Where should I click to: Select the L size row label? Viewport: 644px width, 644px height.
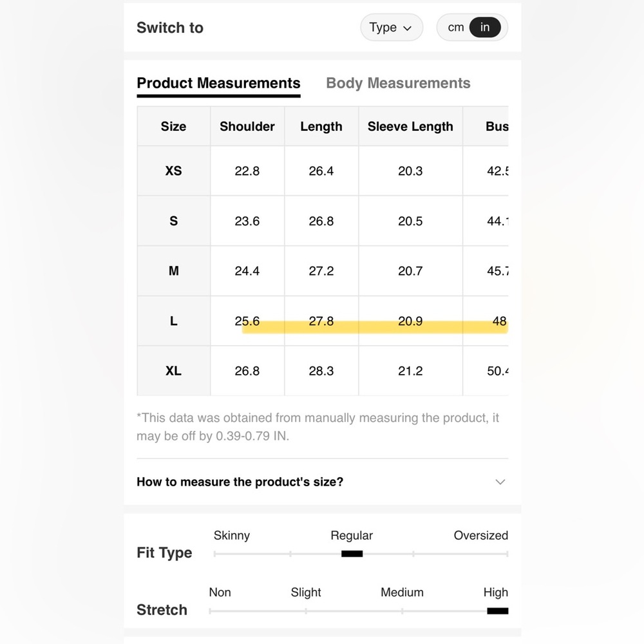(174, 321)
